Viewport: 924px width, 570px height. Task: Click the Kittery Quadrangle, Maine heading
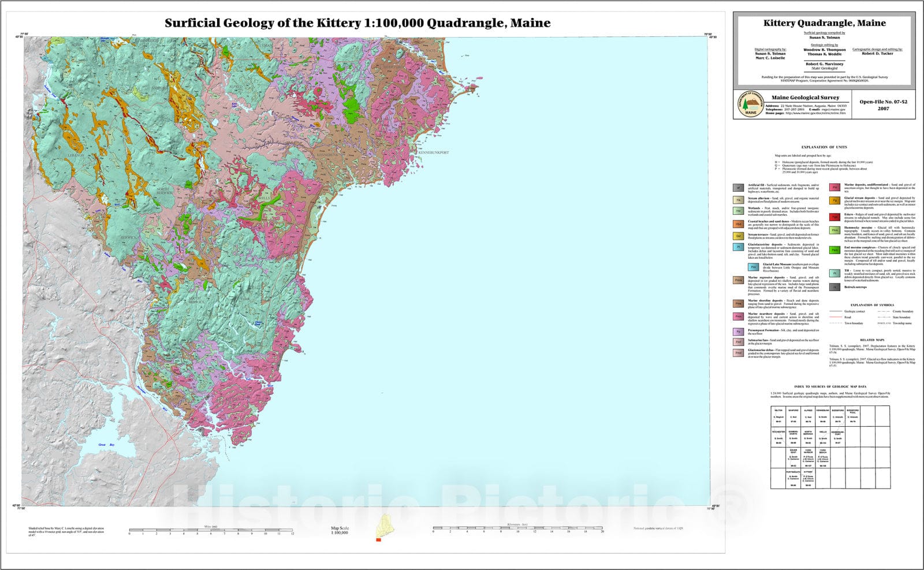coord(824,23)
